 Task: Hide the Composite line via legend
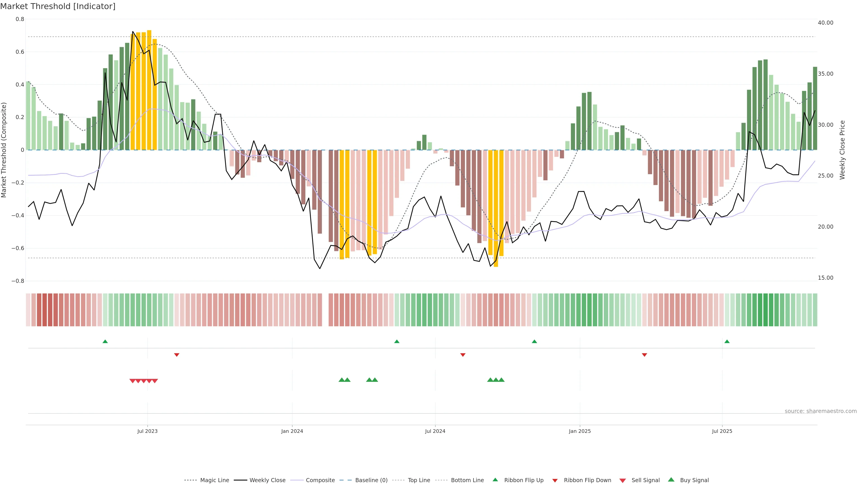coord(320,480)
